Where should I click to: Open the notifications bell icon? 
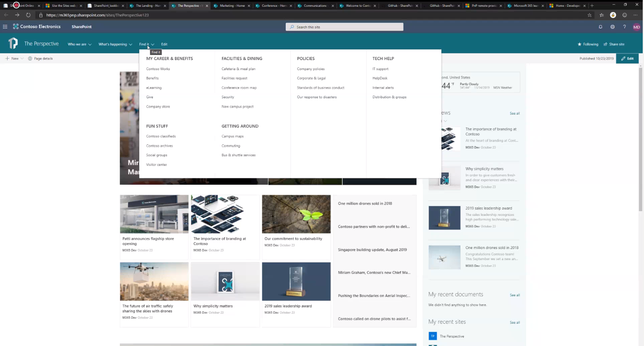600,26
